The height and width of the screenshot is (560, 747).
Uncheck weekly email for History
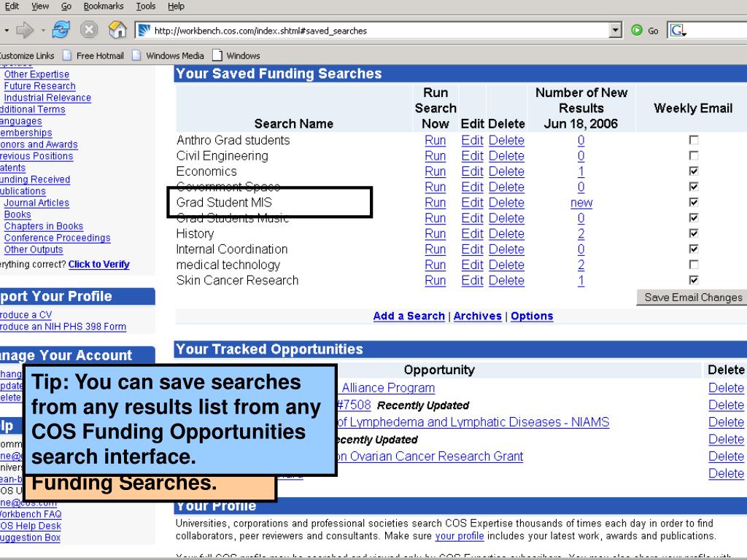tap(694, 233)
